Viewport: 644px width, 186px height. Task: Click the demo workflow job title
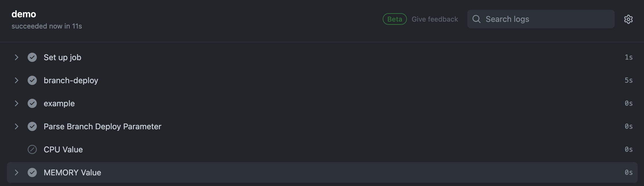tap(24, 14)
